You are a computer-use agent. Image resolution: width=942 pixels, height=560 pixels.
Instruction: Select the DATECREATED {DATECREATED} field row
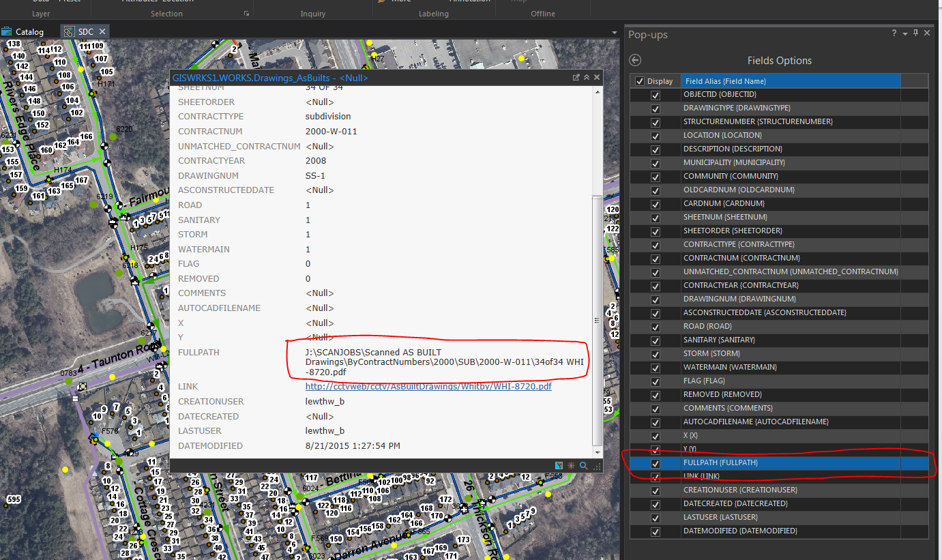[x=778, y=503]
